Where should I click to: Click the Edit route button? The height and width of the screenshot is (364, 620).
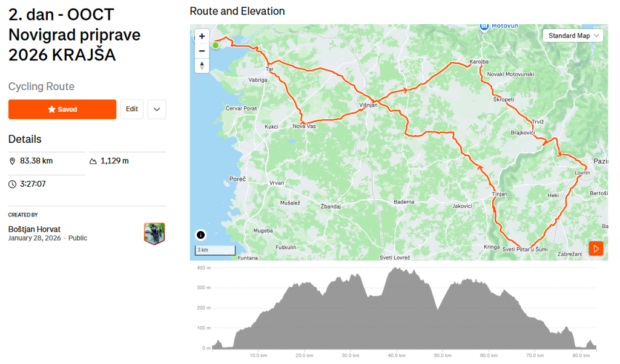[x=131, y=109]
